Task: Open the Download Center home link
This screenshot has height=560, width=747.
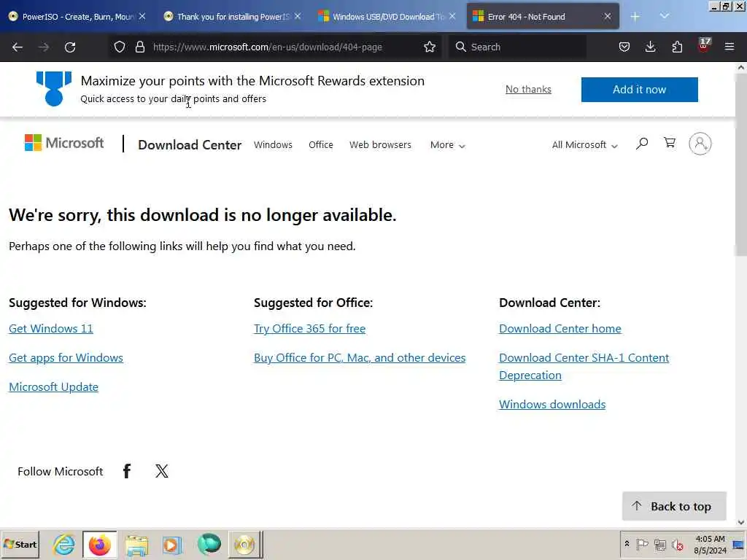Action: [560, 329]
